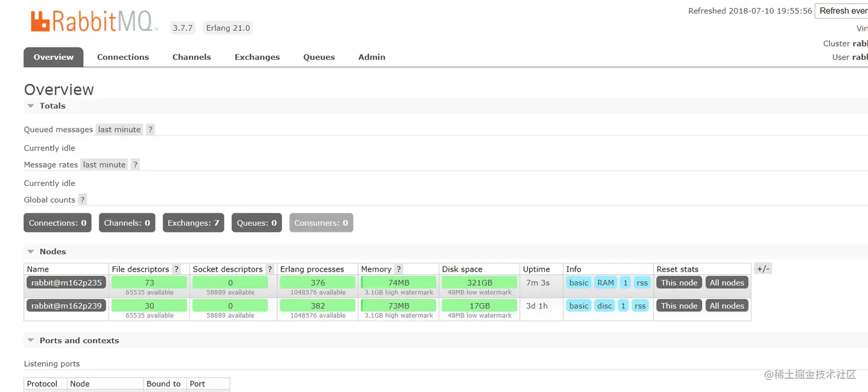
Task: Click the 1 tag for rabbit@m162p235
Action: (625, 282)
